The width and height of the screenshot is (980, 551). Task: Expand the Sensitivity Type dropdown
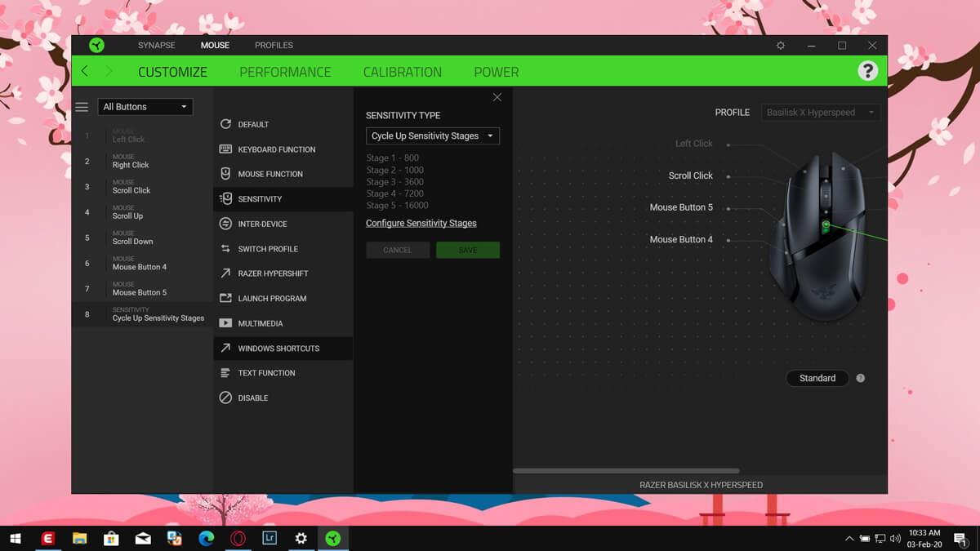coord(433,136)
